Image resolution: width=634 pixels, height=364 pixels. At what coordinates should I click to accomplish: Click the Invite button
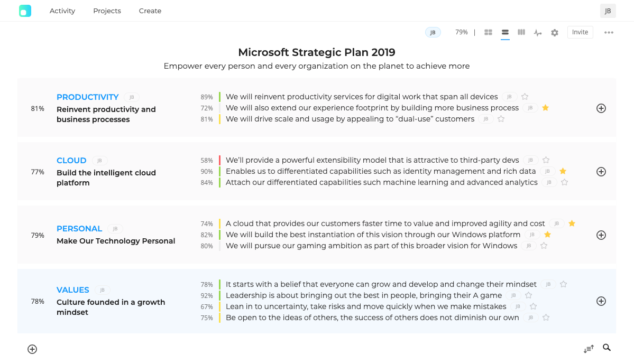[x=580, y=32]
